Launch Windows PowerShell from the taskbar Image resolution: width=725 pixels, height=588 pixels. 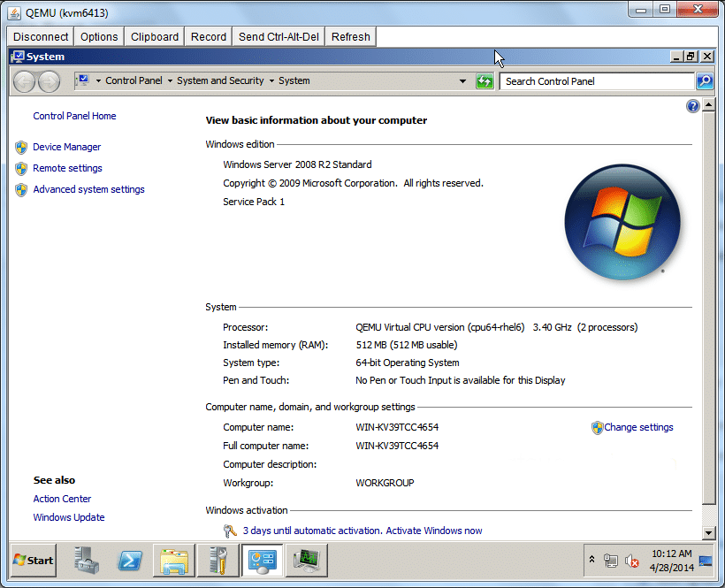[129, 561]
